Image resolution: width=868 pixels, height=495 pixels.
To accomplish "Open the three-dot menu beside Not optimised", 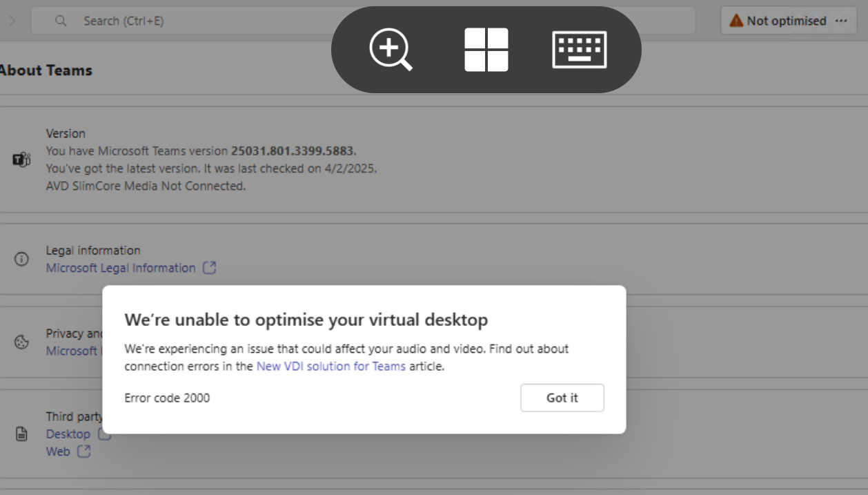I will point(841,21).
